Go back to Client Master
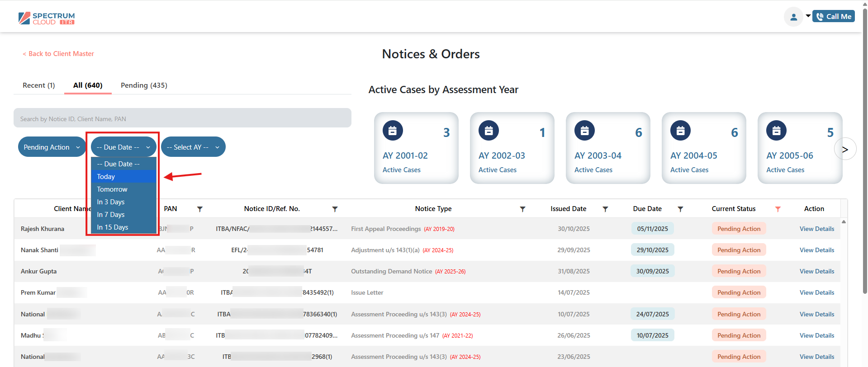The image size is (868, 367). (x=58, y=54)
